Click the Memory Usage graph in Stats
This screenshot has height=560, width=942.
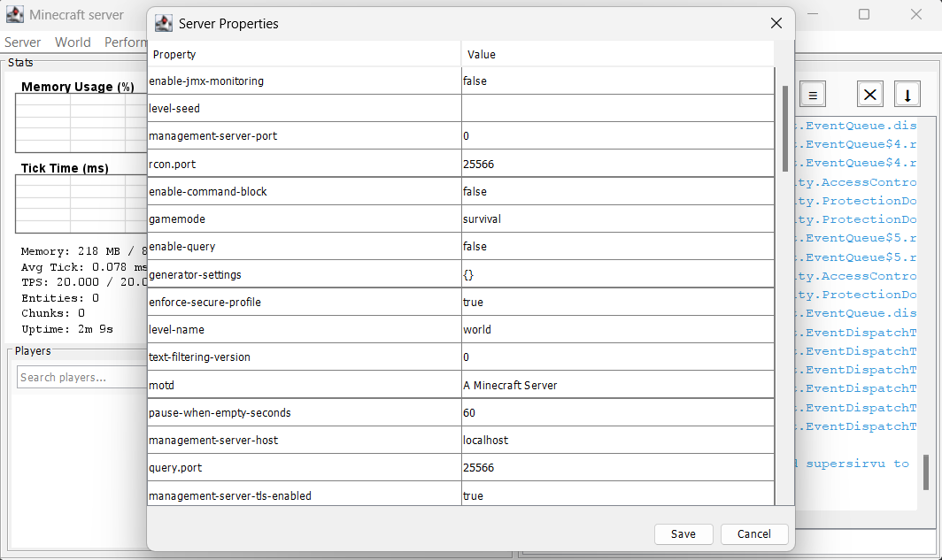click(x=81, y=124)
